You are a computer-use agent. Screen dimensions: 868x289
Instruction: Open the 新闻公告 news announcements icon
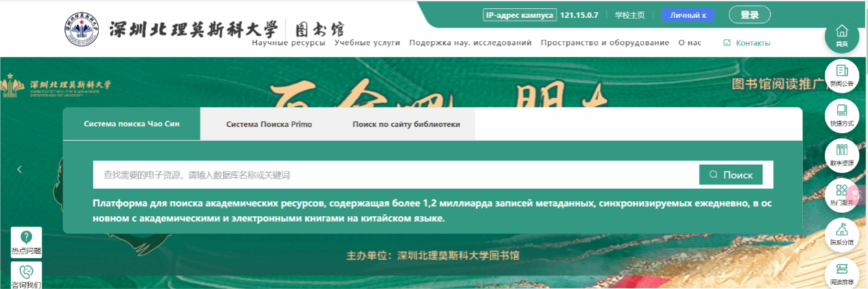pyautogui.click(x=841, y=75)
